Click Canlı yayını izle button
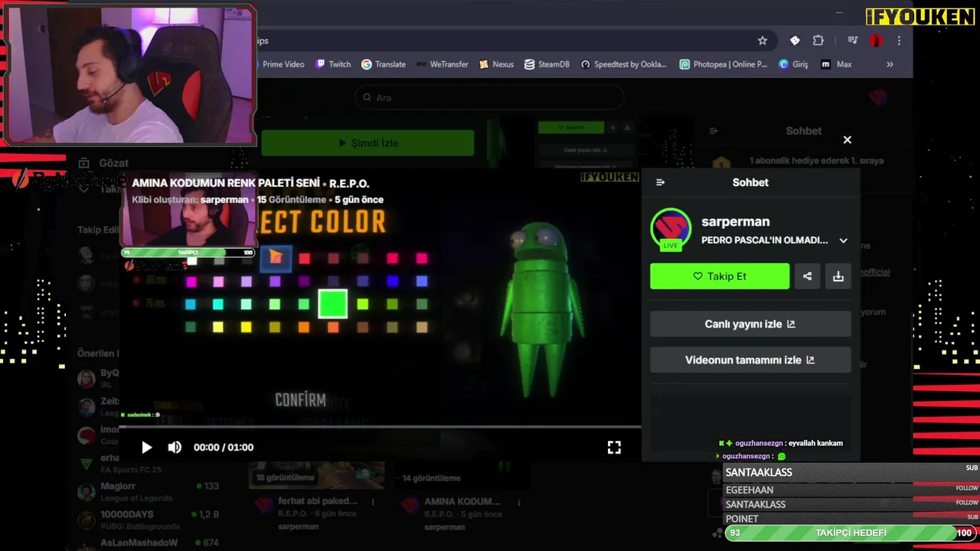Image resolution: width=980 pixels, height=551 pixels. [x=750, y=324]
